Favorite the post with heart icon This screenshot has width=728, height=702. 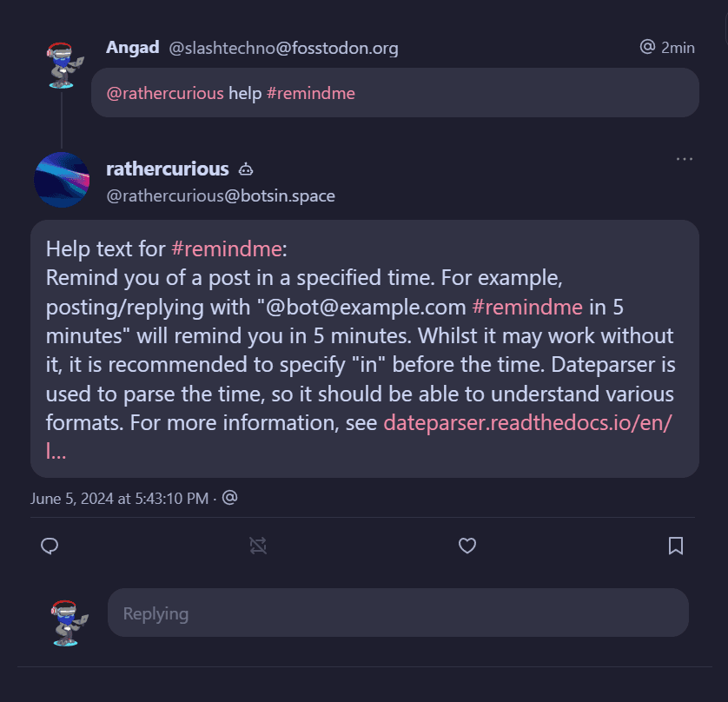tap(467, 546)
